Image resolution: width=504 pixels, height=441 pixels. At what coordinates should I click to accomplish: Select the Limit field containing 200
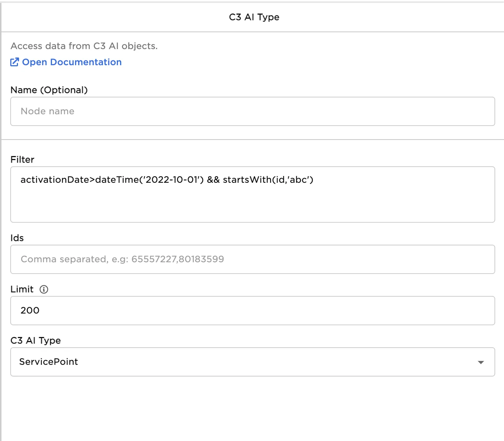252,311
